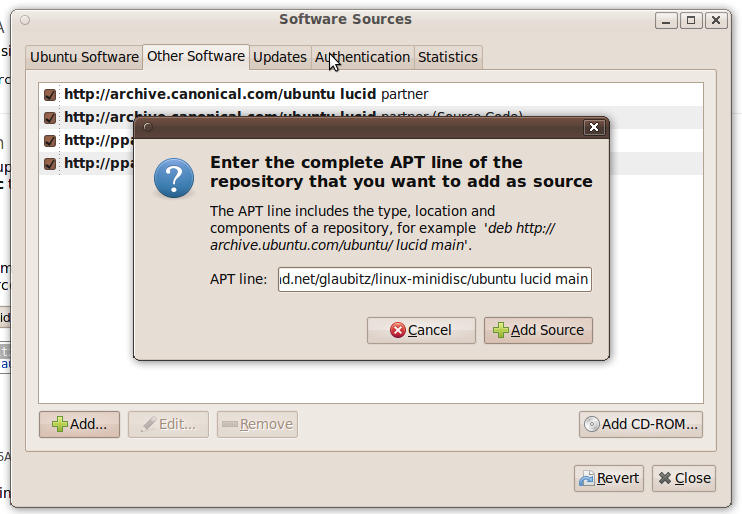Toggle the partner (Source Code) repository checkbox
This screenshot has height=514, width=742.
click(49, 117)
